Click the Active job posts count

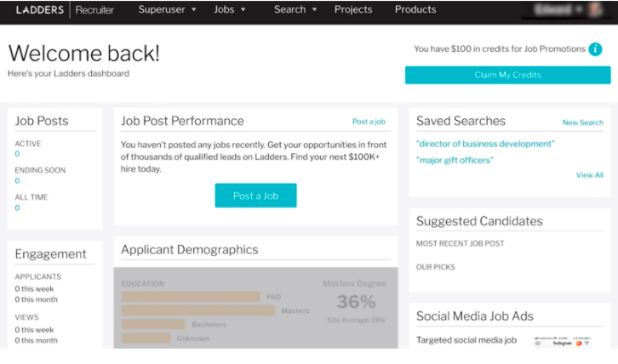(17, 154)
